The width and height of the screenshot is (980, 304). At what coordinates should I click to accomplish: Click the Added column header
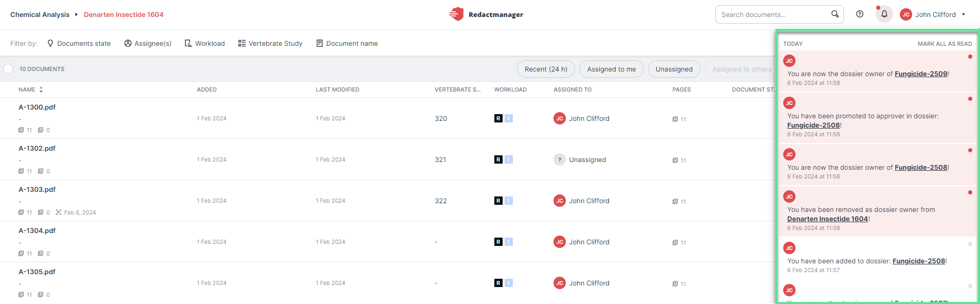coord(207,90)
